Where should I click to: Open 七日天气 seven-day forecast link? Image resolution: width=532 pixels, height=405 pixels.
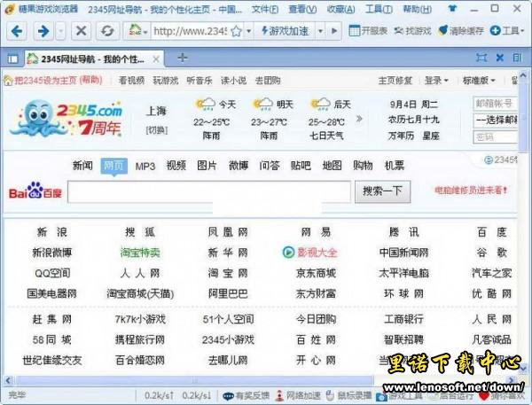[326, 136]
